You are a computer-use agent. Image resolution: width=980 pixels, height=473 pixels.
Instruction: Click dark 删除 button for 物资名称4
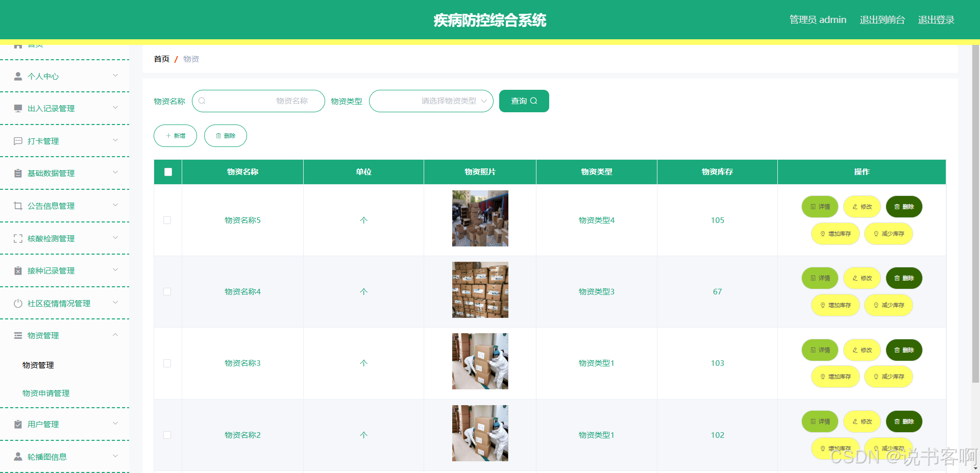click(903, 278)
